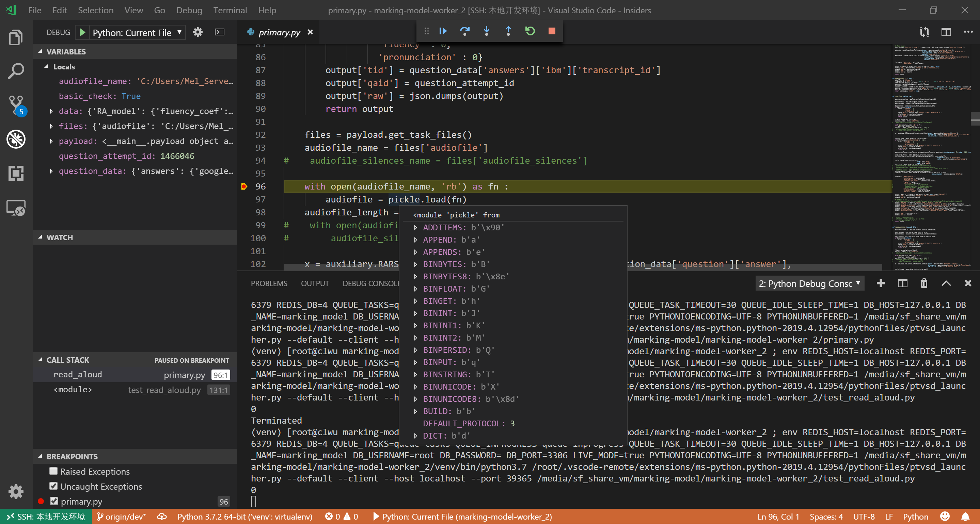Click the Step Into debug icon
980x524 pixels.
tap(486, 31)
